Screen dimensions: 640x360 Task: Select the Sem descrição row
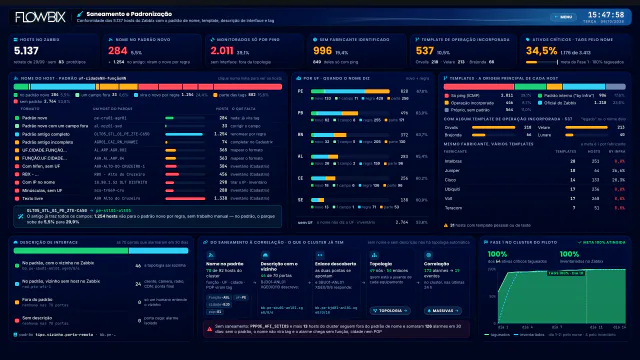(101, 320)
